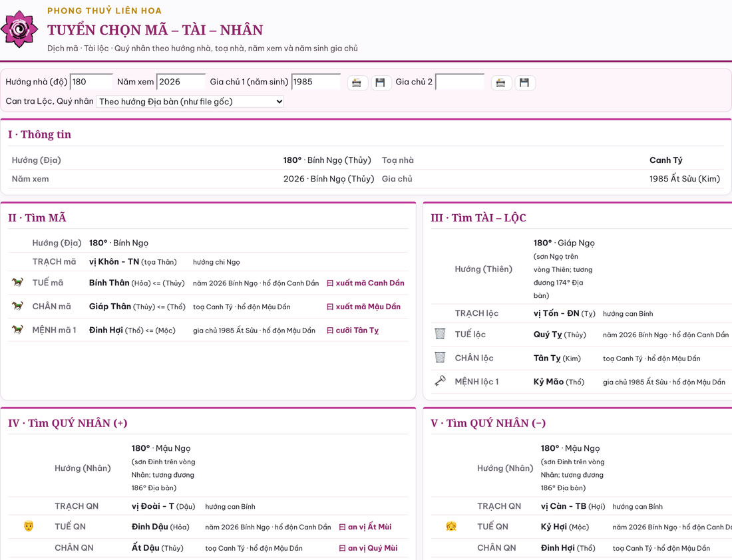The height and width of the screenshot is (560, 732).
Task: Click the '1985 Ất Sửu (Kim)' Gia chủ value
Action: coord(684,179)
